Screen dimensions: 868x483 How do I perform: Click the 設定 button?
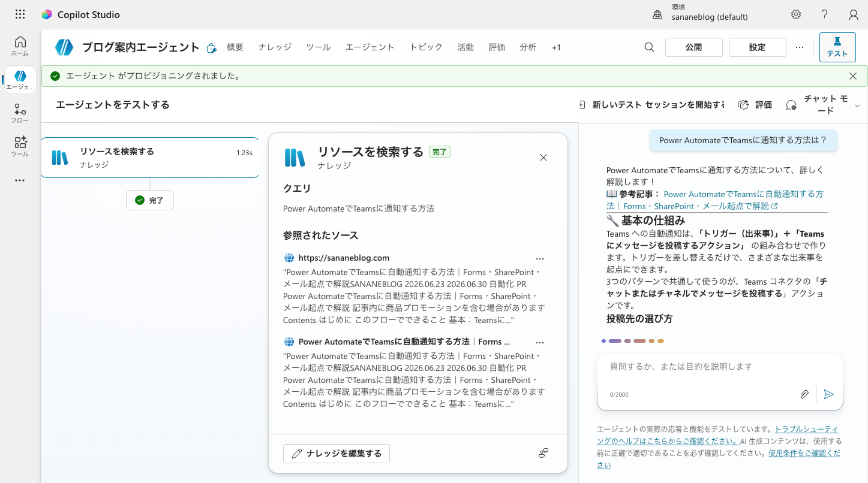tap(758, 47)
